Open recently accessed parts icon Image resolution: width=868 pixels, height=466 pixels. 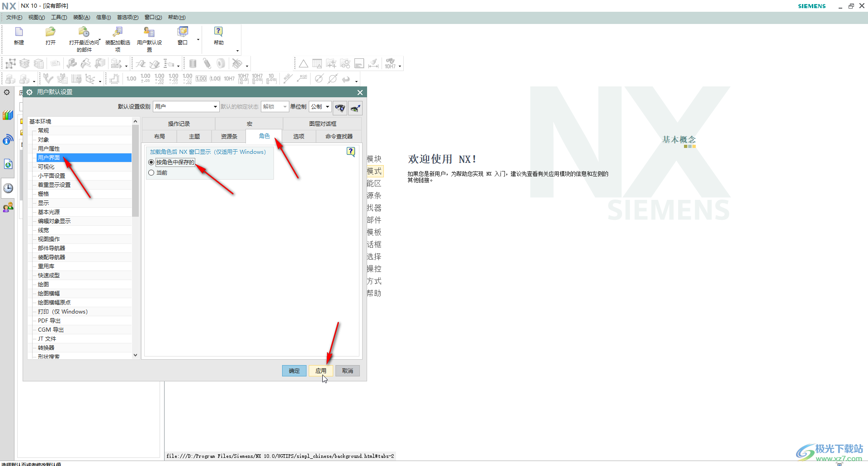pyautogui.click(x=84, y=32)
